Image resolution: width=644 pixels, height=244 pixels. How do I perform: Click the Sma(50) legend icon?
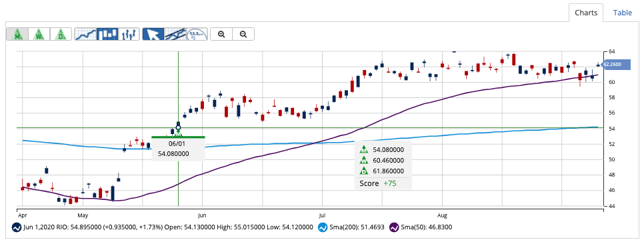tap(394, 227)
